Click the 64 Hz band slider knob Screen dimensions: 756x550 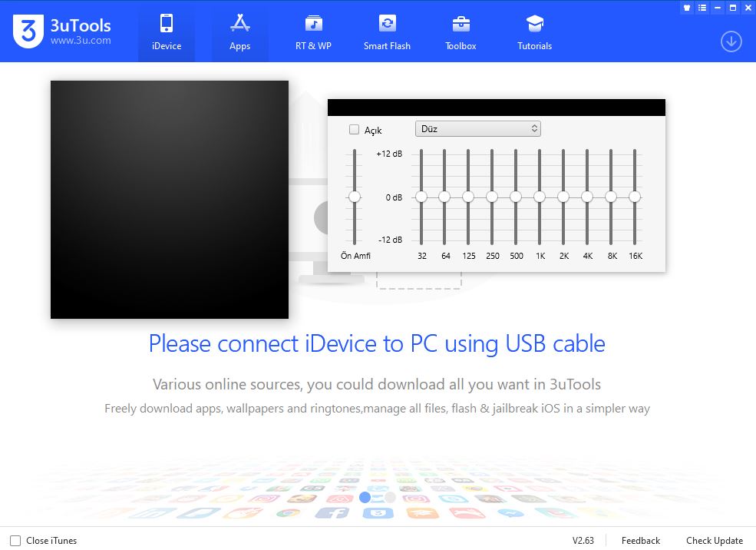pos(444,197)
